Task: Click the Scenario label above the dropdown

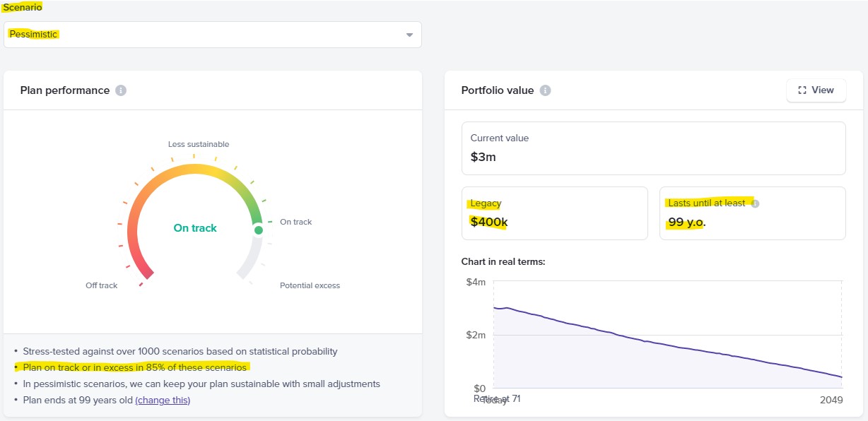Action: (x=23, y=6)
